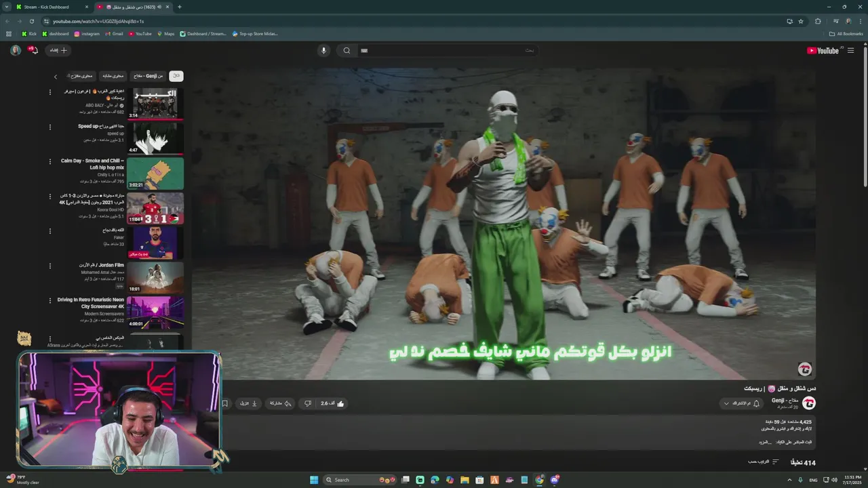868x488 pixels.
Task: Open options menu for the 3:14 video
Action: click(x=50, y=91)
